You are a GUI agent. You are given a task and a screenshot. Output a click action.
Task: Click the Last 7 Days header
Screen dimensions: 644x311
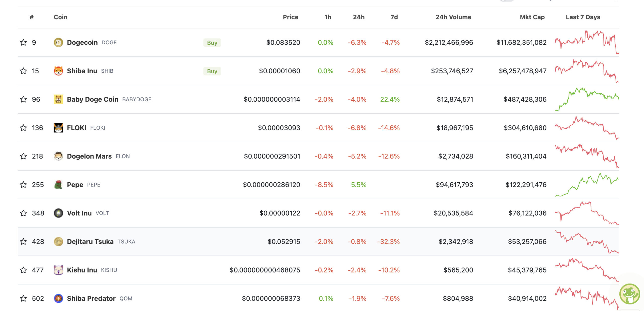583,17
